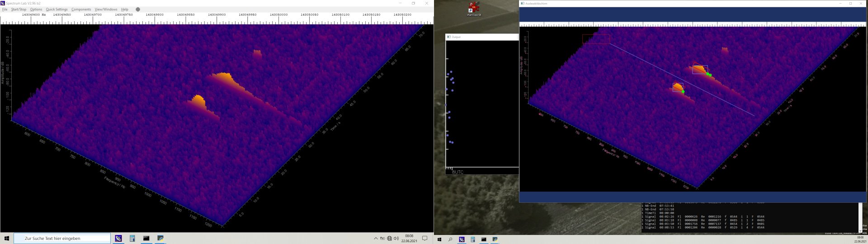Open the Windows Start menu on left taskbar
Image resolution: width=868 pixels, height=244 pixels.
[7, 238]
